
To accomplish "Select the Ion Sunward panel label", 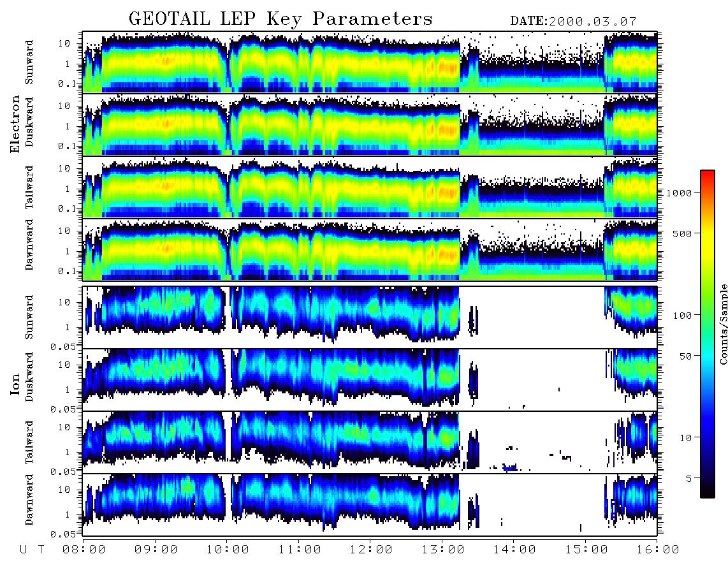I will click(x=29, y=317).
